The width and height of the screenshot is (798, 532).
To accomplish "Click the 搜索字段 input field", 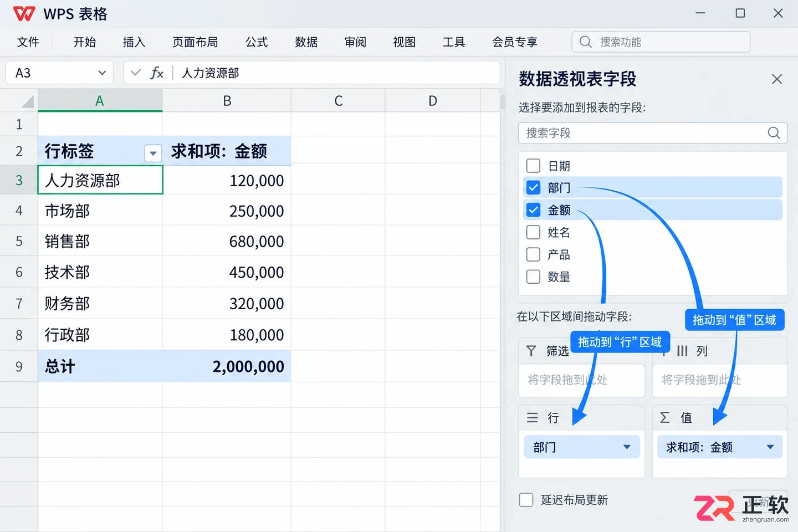I will click(653, 133).
